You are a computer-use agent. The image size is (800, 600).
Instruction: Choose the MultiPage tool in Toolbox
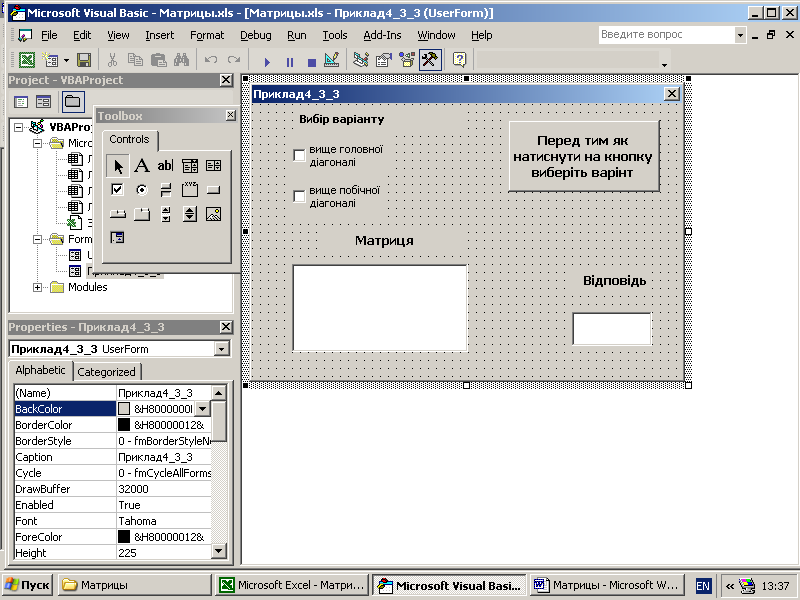pyautogui.click(x=142, y=214)
